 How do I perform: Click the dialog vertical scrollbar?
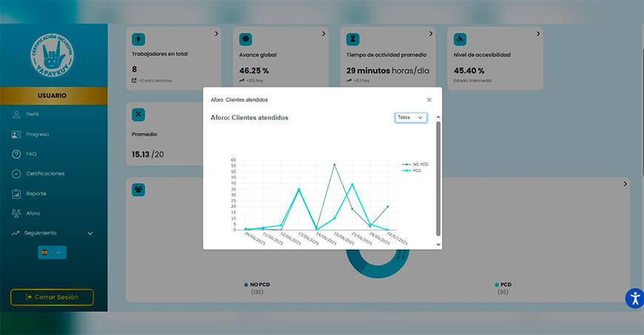(438, 179)
